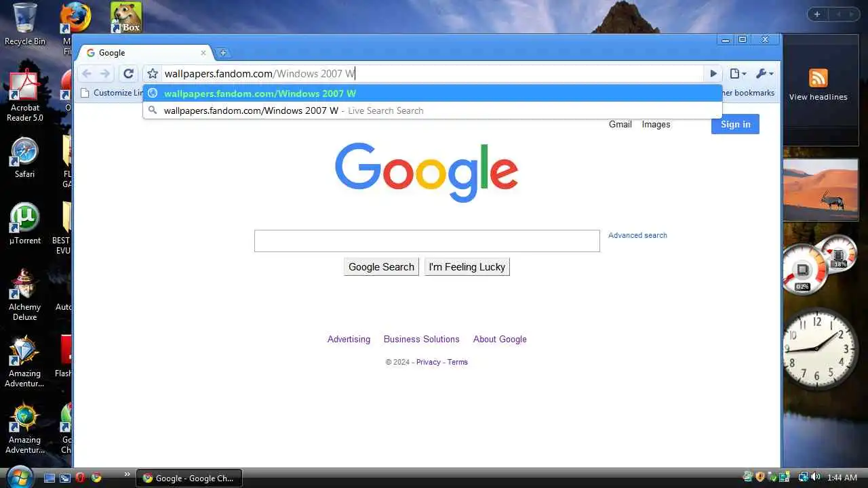
Task: Open the Acrobat Reader 5.0 desktop icon
Action: tap(25, 96)
